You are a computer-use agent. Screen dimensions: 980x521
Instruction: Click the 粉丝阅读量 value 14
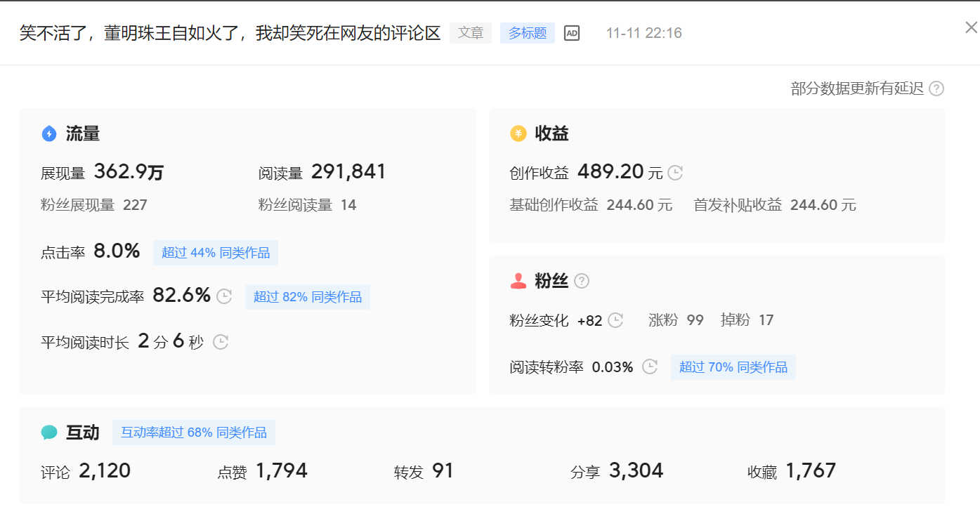[348, 205]
